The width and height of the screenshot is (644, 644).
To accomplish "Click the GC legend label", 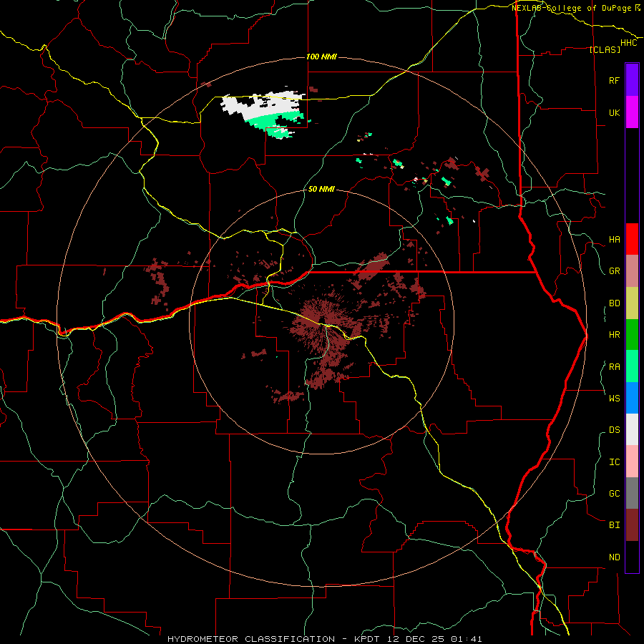I will tap(614, 493).
